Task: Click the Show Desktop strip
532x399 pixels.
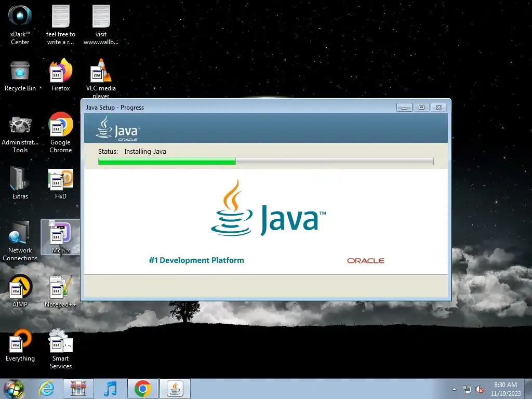Action: (528, 389)
